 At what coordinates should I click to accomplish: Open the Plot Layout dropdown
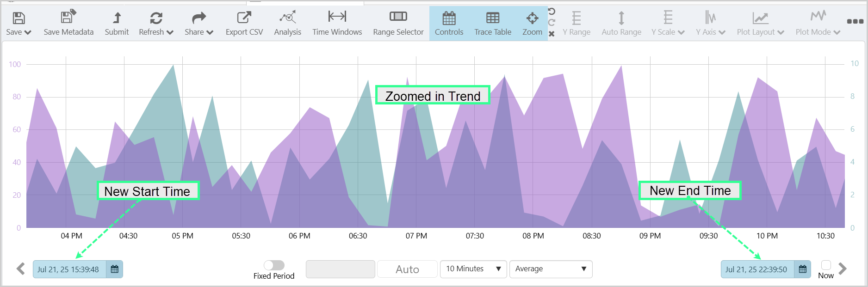760,24
